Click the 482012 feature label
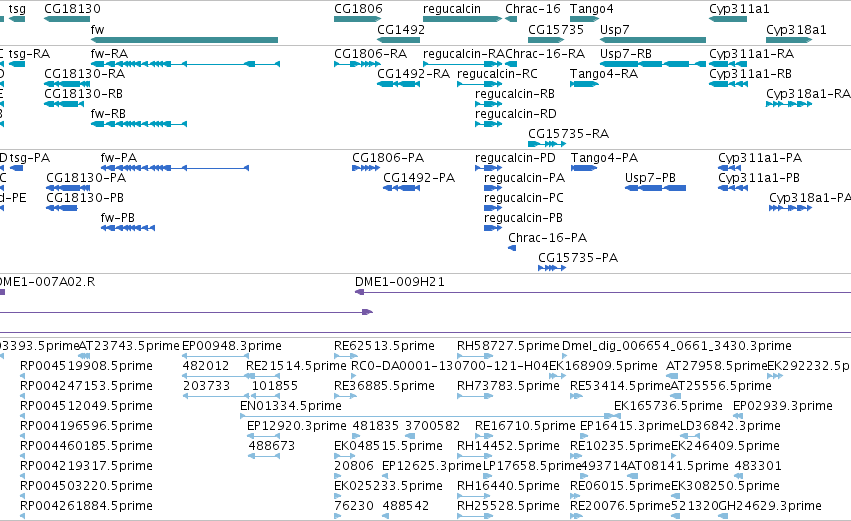851x521 pixels. (206, 366)
